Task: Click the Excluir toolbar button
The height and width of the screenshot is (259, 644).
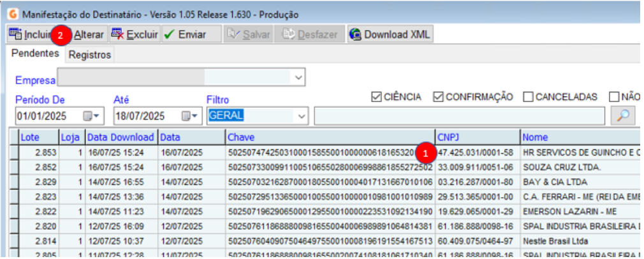Action: 135,34
